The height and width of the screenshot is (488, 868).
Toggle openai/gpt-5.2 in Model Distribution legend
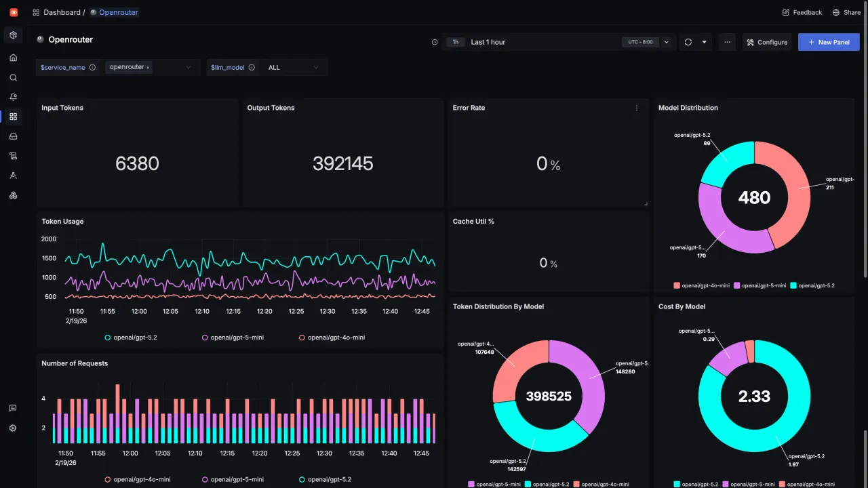coord(812,285)
